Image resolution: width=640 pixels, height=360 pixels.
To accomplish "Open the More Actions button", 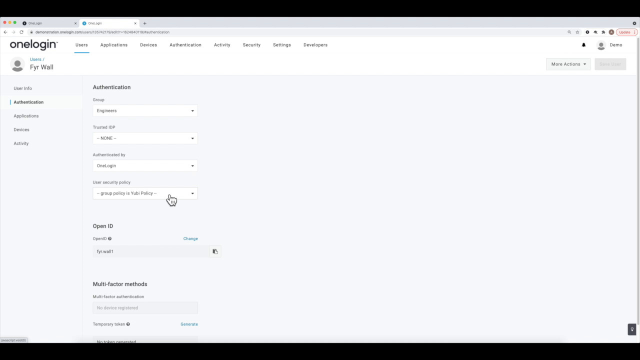I will click(568, 64).
